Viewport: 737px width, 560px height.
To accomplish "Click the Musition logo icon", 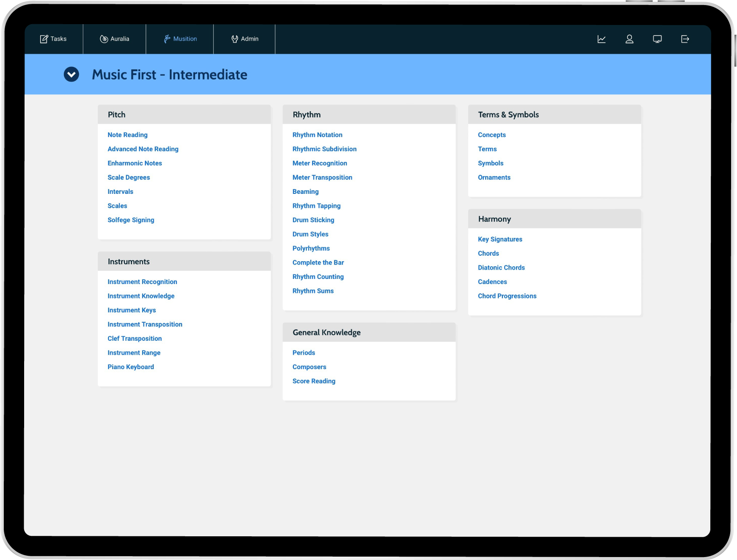I will (x=167, y=39).
